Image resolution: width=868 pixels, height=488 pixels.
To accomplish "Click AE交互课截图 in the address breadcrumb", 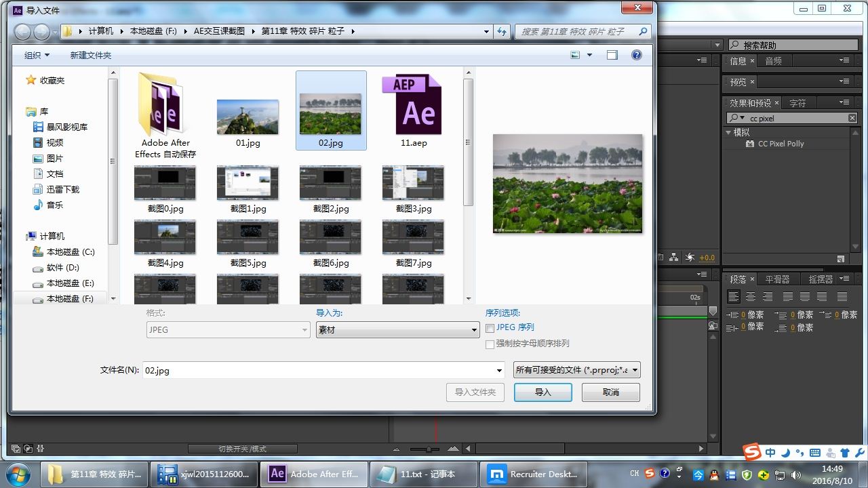I will pyautogui.click(x=219, y=31).
